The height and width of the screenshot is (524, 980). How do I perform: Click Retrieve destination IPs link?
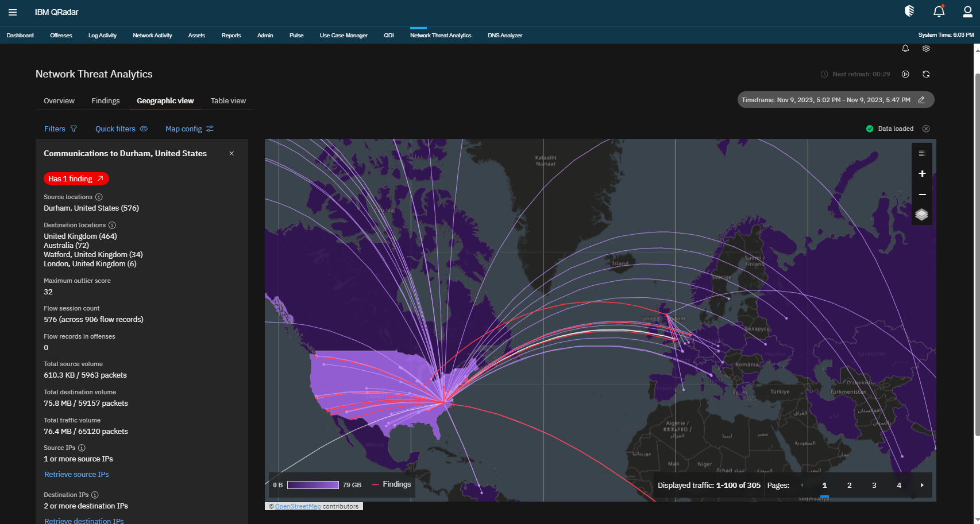click(84, 521)
